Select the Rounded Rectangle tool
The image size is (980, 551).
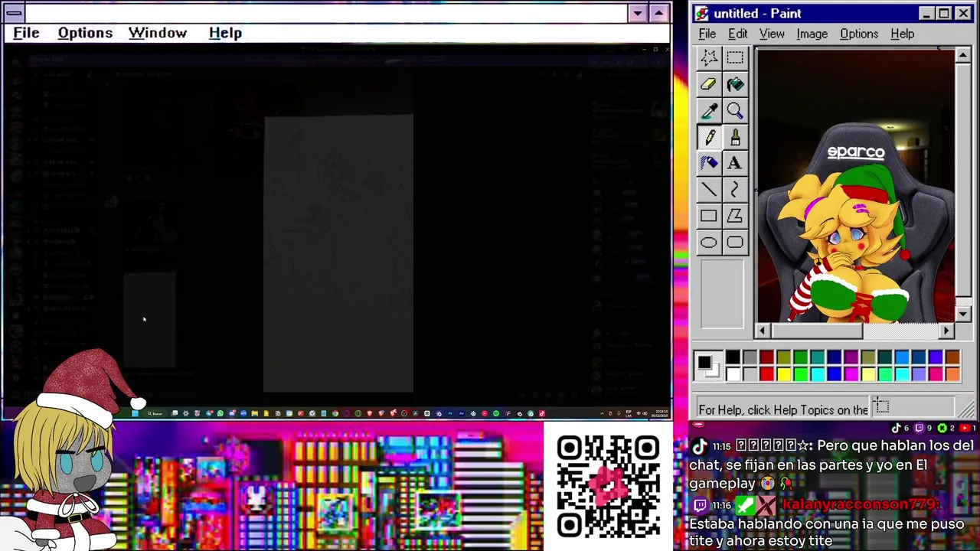click(735, 243)
